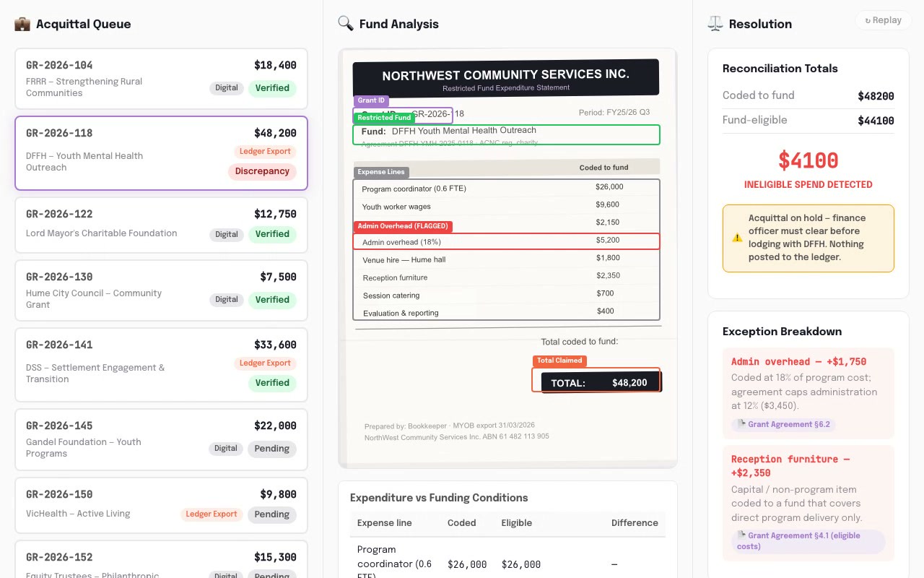Open the GR-2026-130 Hume City Council card

pos(161,290)
